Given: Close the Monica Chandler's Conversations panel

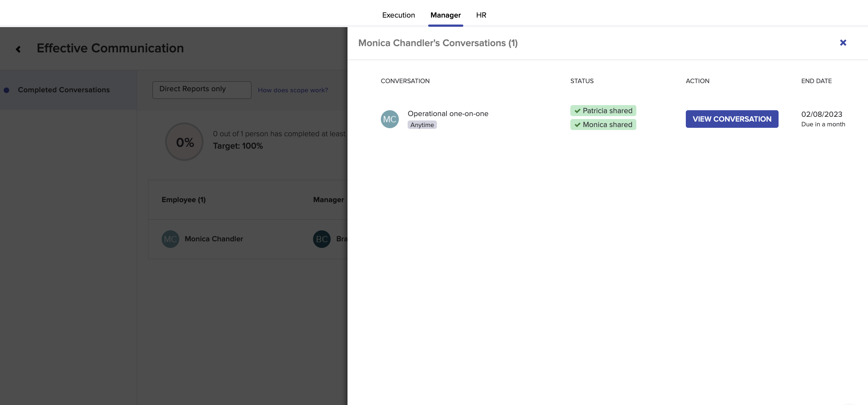Looking at the screenshot, I should point(843,43).
